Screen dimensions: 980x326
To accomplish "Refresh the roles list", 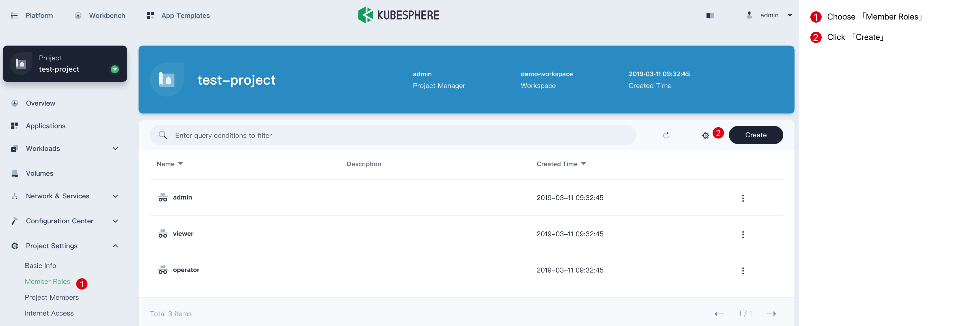I will [x=666, y=135].
